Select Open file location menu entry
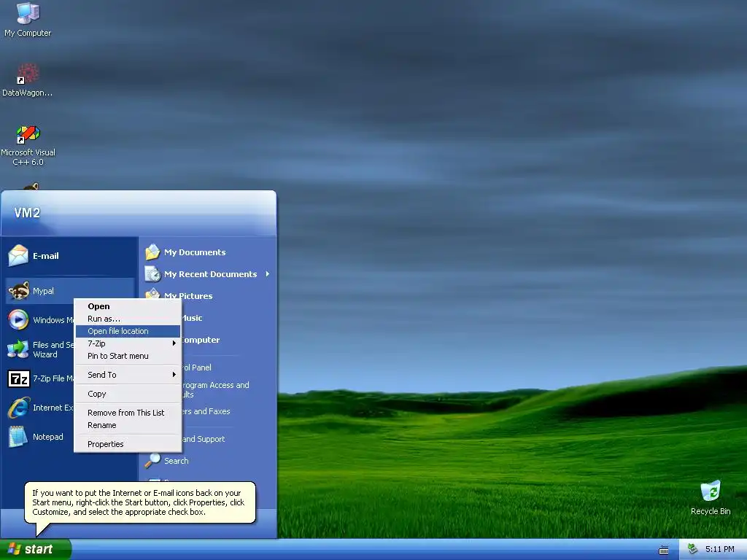 tap(128, 331)
